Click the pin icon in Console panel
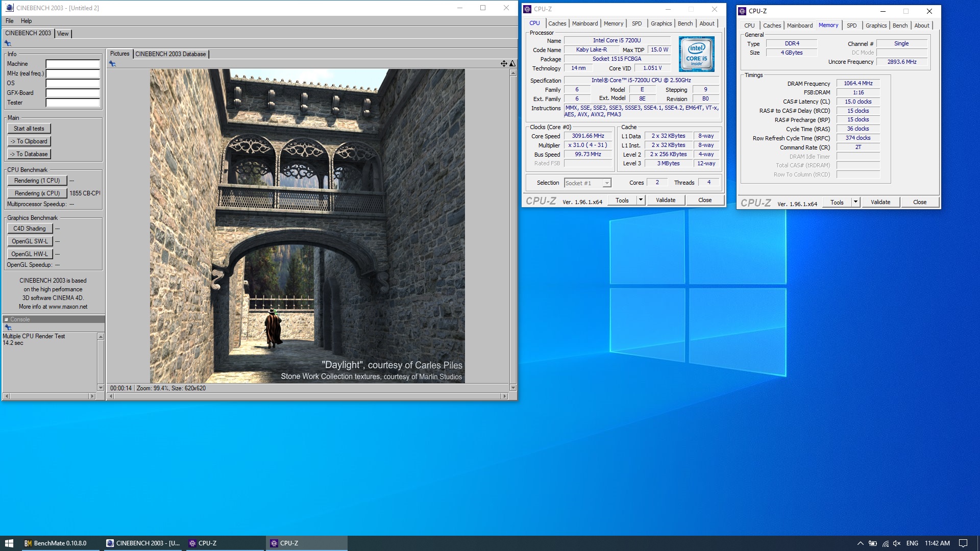The image size is (980, 551). 8,328
